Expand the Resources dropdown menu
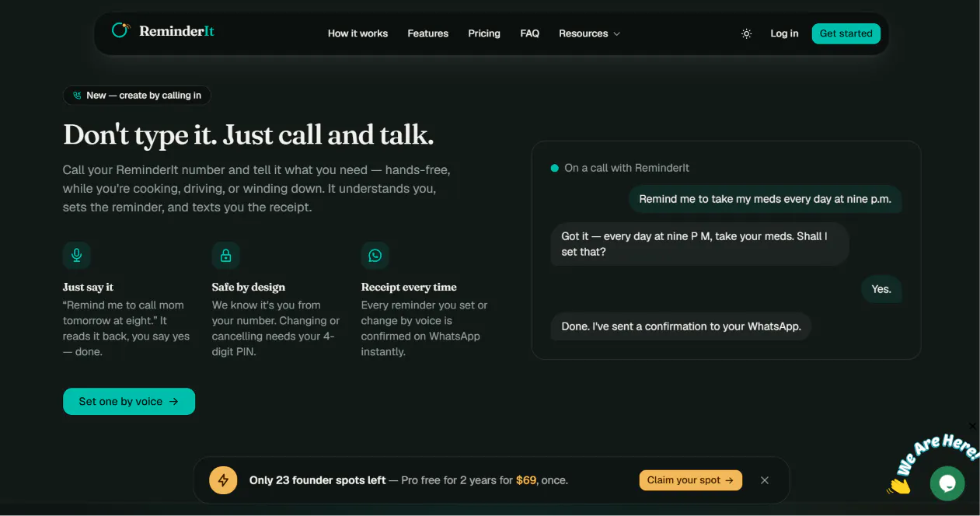 [x=590, y=33]
